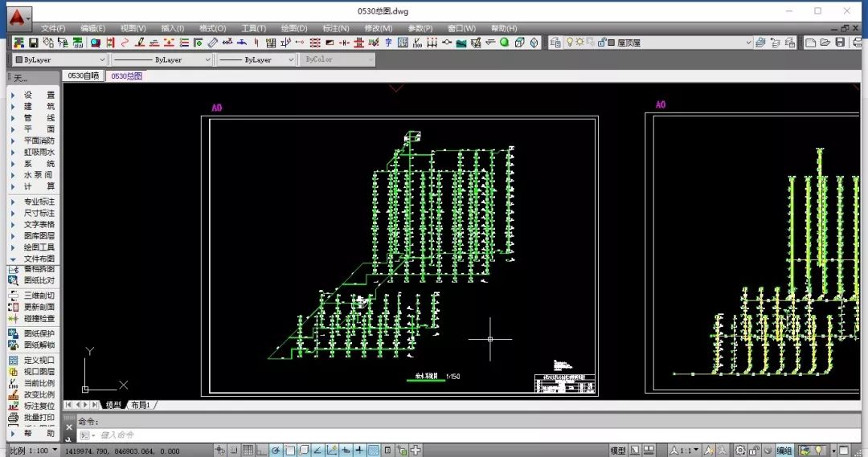Viewport: 868px width, 457px height.
Task: Collapse the 文件布图 sidebar category
Action: click(33, 259)
